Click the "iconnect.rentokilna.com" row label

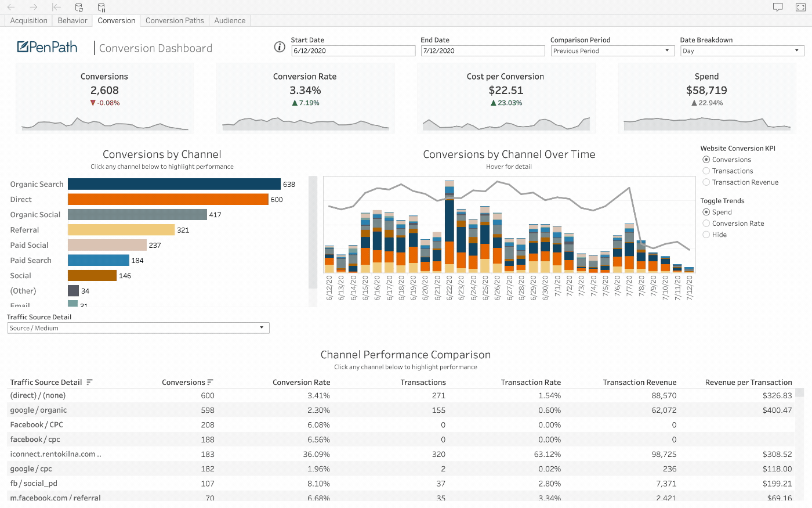(56, 454)
